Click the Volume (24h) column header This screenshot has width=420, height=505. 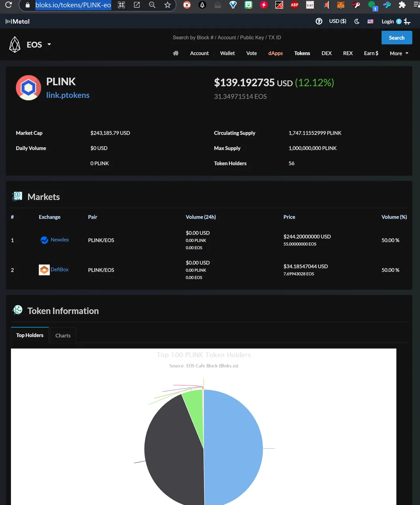(201, 217)
